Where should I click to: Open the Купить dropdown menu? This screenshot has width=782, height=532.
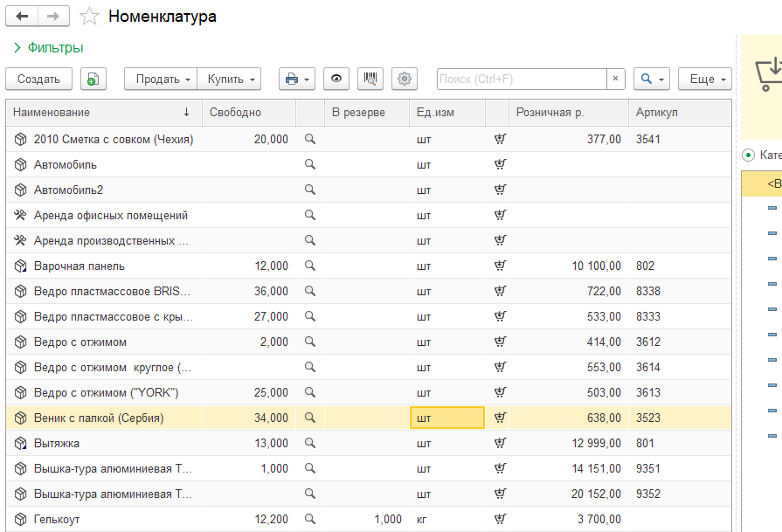[229, 79]
